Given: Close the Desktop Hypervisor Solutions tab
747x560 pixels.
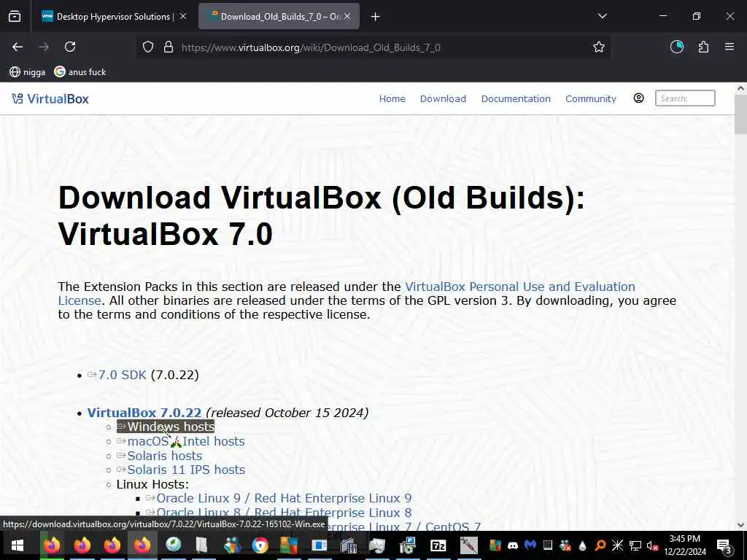Looking at the screenshot, I should point(183,16).
